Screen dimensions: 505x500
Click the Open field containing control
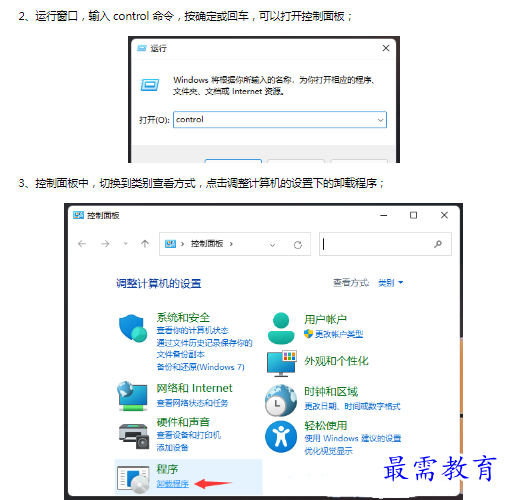280,120
